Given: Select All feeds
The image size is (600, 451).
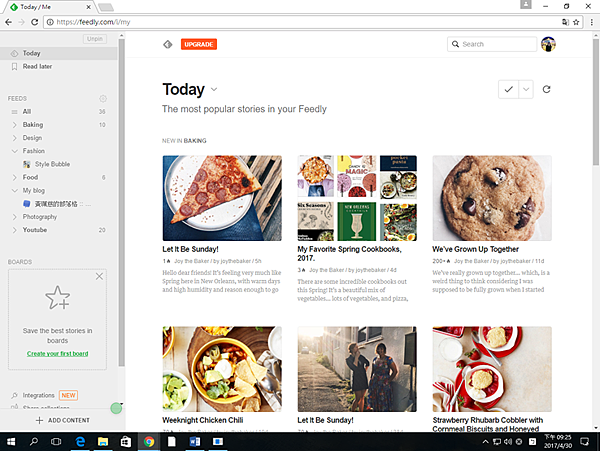Looking at the screenshot, I should [x=59, y=112].
